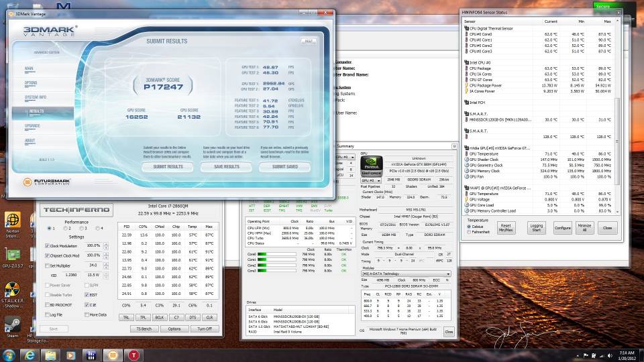Adjust the Clock Modulation percentage spinner
Viewport: 644px width, 362px height.
coord(106,246)
